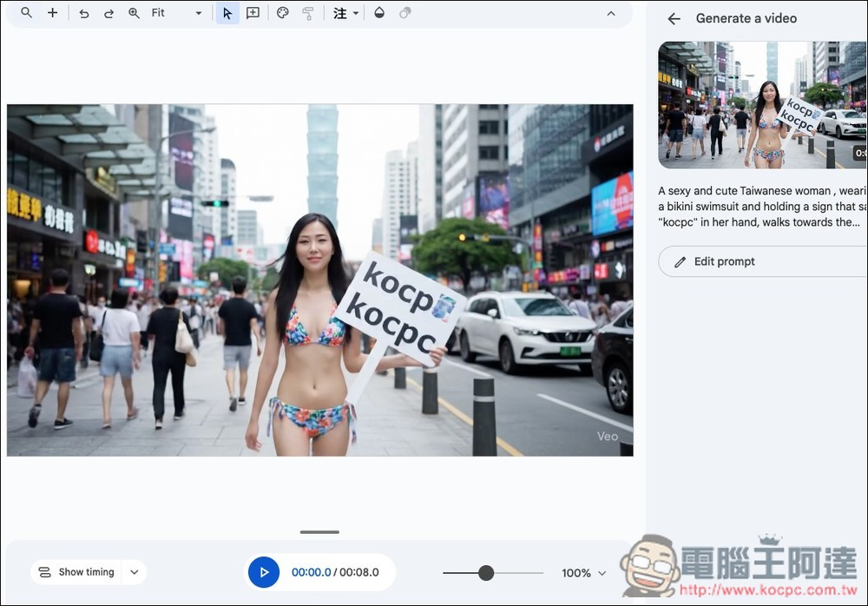The image size is (868, 606).
Task: Undo the last action
Action: (x=84, y=13)
